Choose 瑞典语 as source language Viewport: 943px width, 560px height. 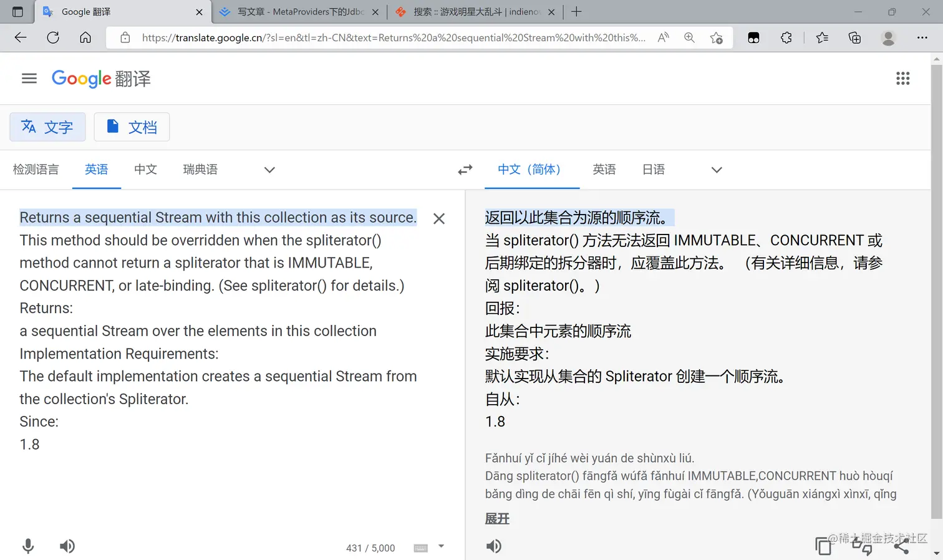pos(200,170)
